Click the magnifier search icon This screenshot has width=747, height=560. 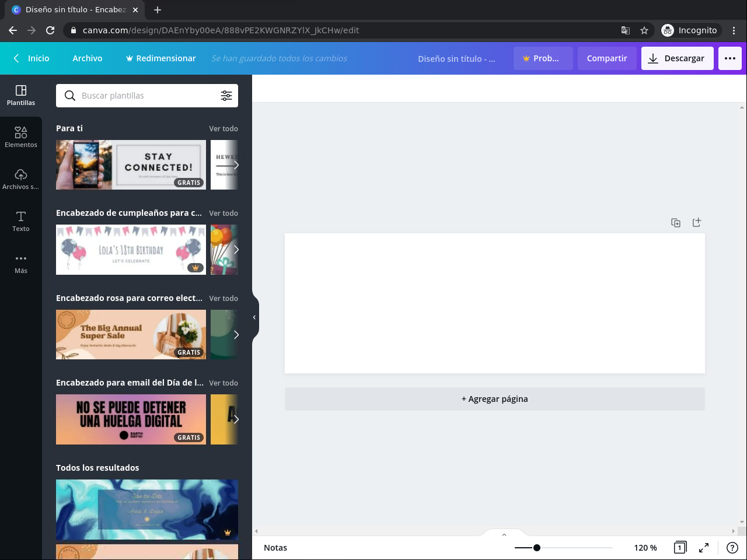click(x=70, y=96)
